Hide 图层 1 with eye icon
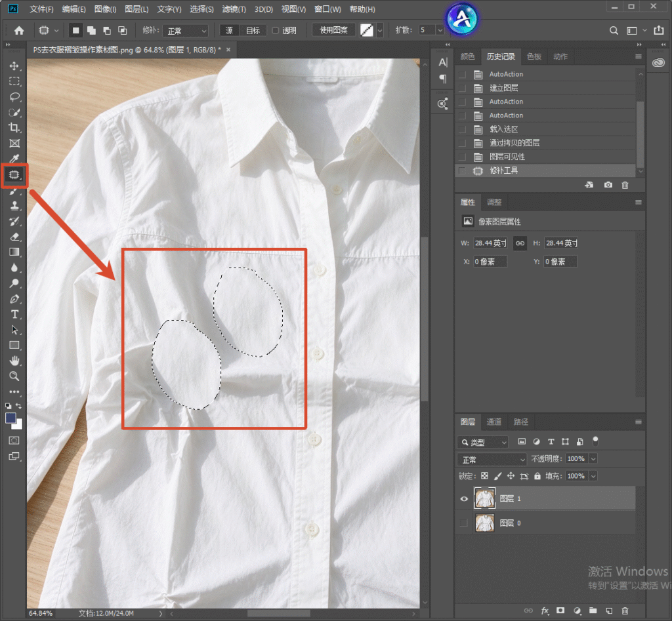Viewport: 672px width, 621px height. [x=464, y=498]
